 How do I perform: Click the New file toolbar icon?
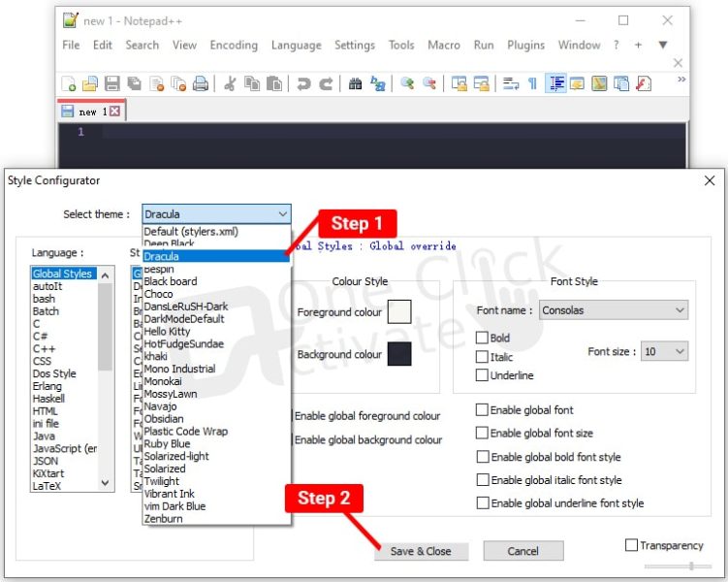[69, 83]
